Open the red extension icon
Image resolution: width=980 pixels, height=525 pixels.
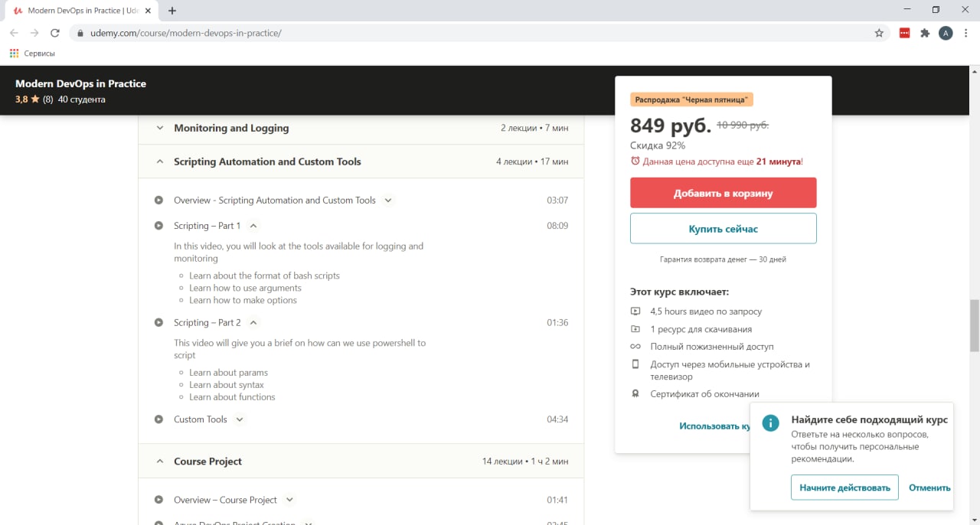(904, 33)
